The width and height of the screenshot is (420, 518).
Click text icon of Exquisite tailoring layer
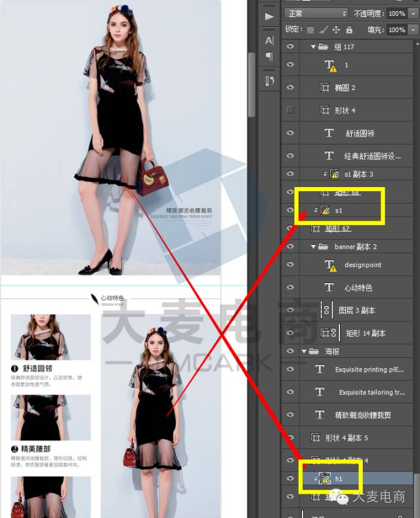320,392
